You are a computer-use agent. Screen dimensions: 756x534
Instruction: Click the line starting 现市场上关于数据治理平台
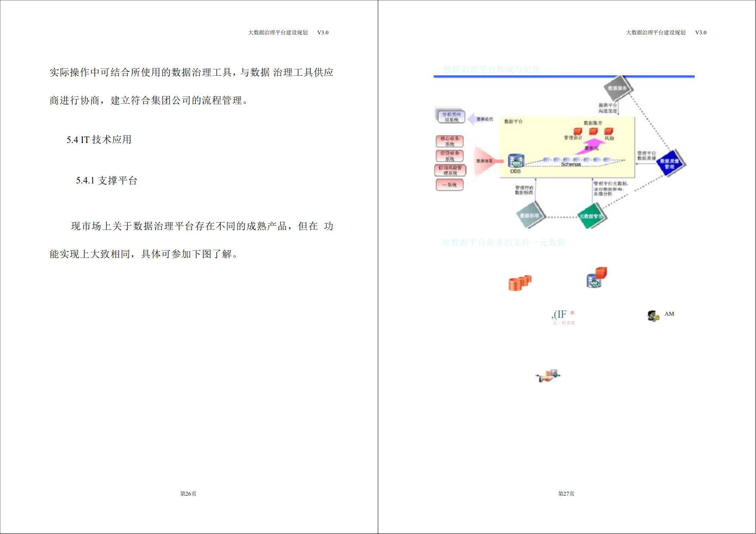[x=202, y=226]
